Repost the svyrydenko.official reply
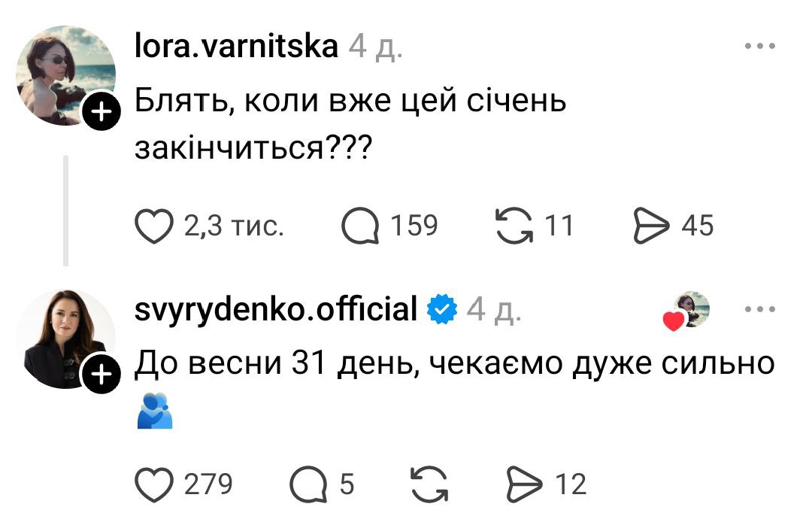Viewport: 812px width, 522px height. click(x=430, y=484)
